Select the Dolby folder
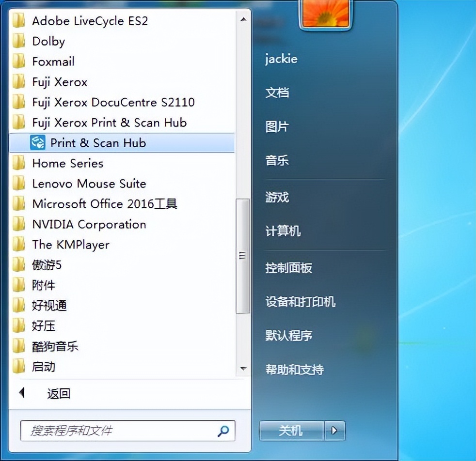 pyautogui.click(x=48, y=41)
